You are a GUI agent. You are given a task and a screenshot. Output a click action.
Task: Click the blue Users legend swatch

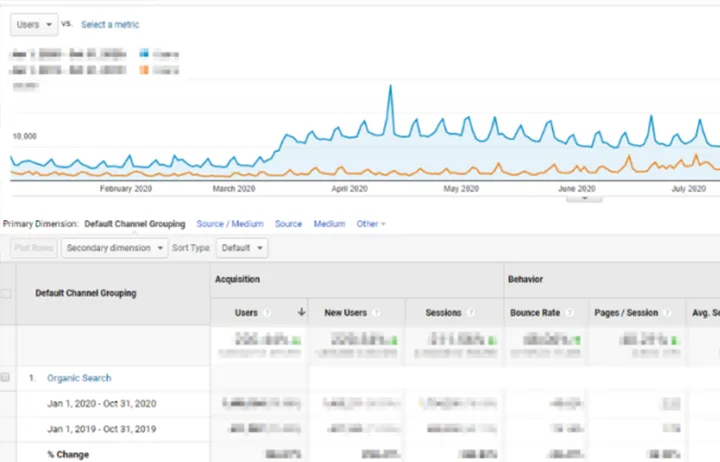(144, 54)
